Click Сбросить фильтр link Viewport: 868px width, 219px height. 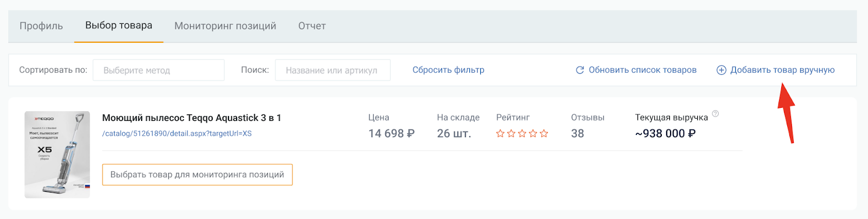(448, 70)
